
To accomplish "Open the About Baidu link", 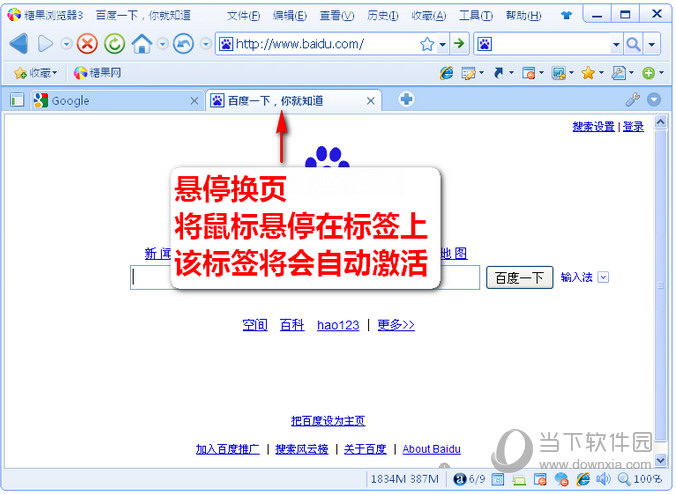I will click(x=432, y=449).
